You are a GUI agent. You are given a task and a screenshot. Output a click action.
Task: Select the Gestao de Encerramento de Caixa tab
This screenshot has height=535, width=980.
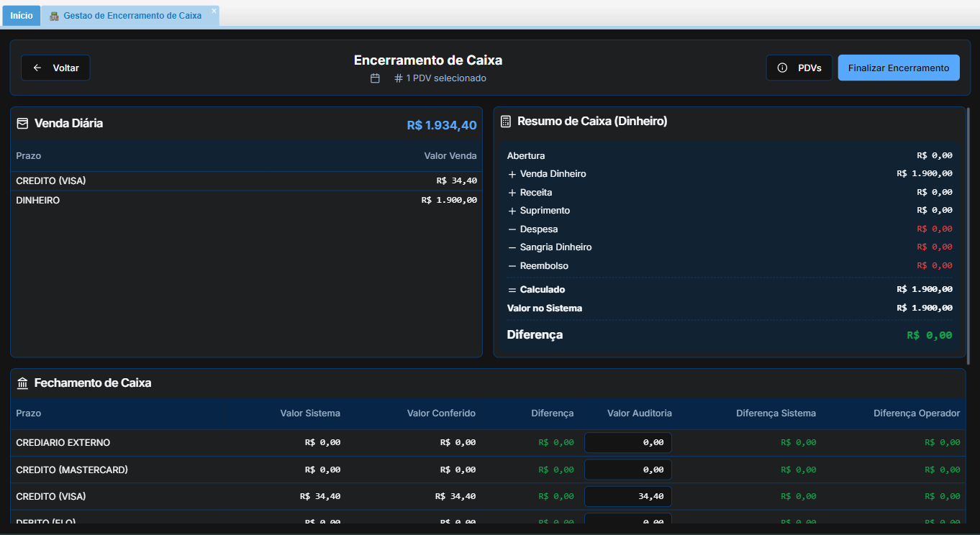132,16
